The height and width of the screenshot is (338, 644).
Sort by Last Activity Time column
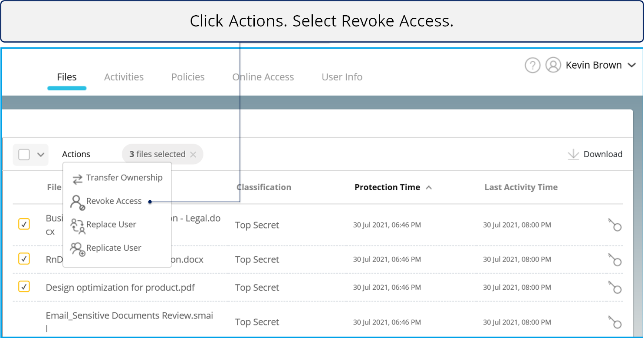click(x=521, y=187)
